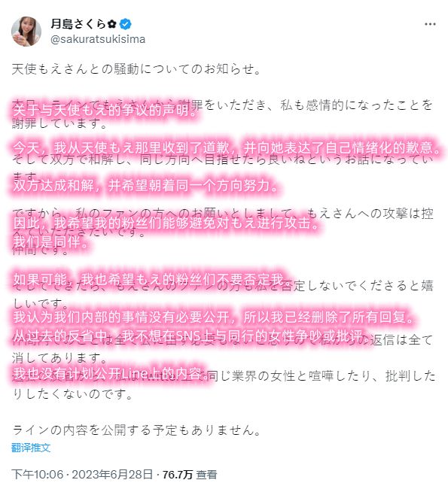
Task: Click the flower emoji beside the display name
Action: pyautogui.click(x=111, y=24)
